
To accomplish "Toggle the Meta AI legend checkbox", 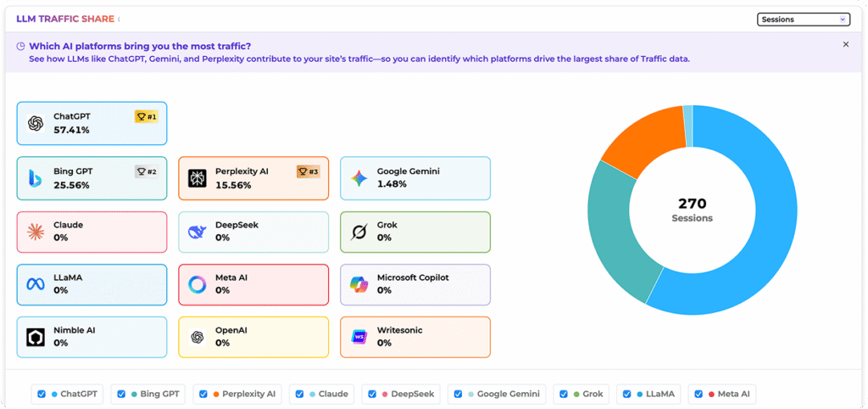I will pos(698,395).
